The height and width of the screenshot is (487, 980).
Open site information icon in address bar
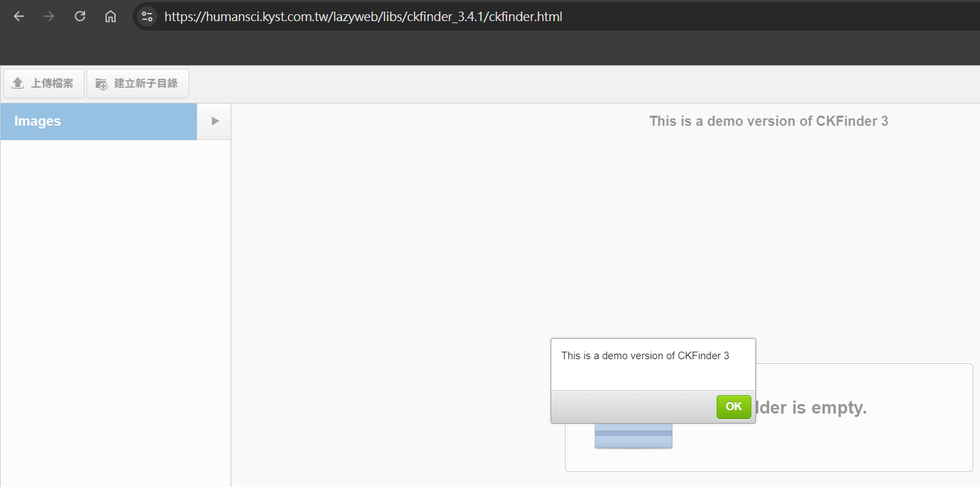click(147, 16)
